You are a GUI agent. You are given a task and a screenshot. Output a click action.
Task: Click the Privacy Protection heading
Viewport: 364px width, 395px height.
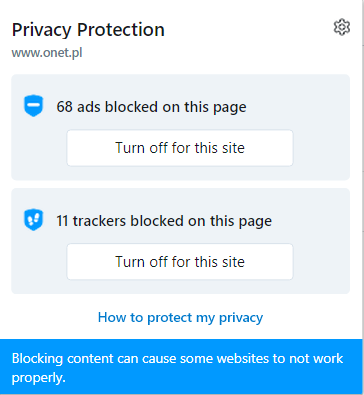click(88, 30)
